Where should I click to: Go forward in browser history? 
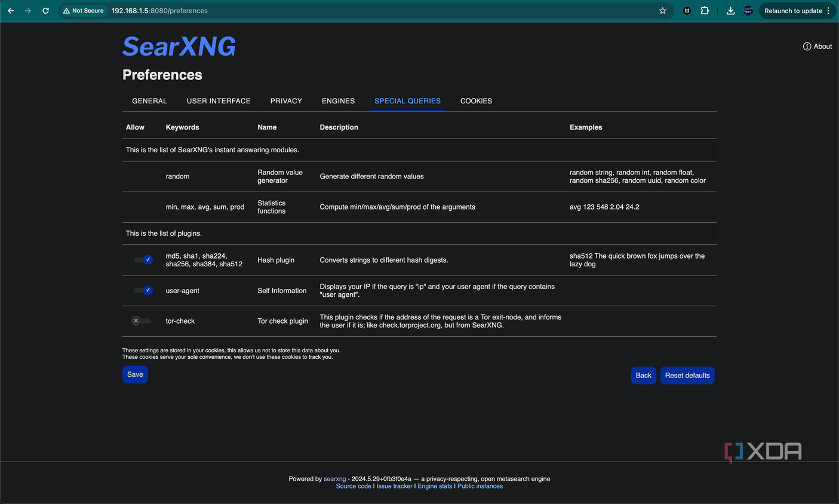pos(28,11)
